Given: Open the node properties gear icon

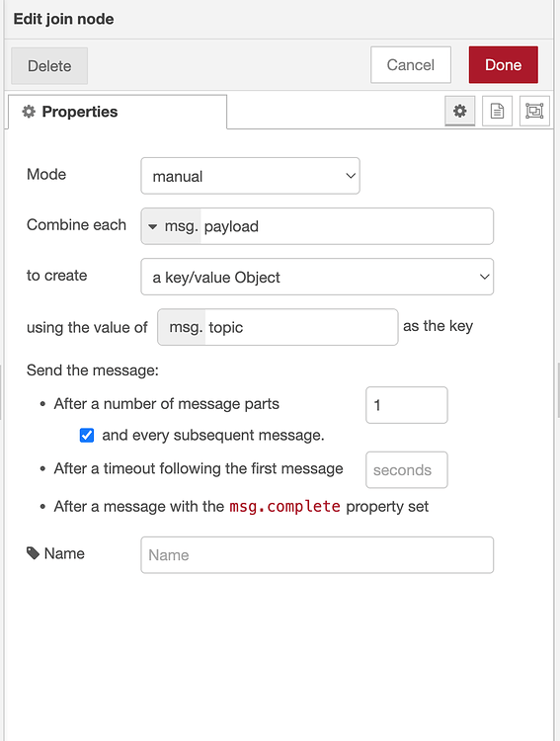Looking at the screenshot, I should (459, 111).
